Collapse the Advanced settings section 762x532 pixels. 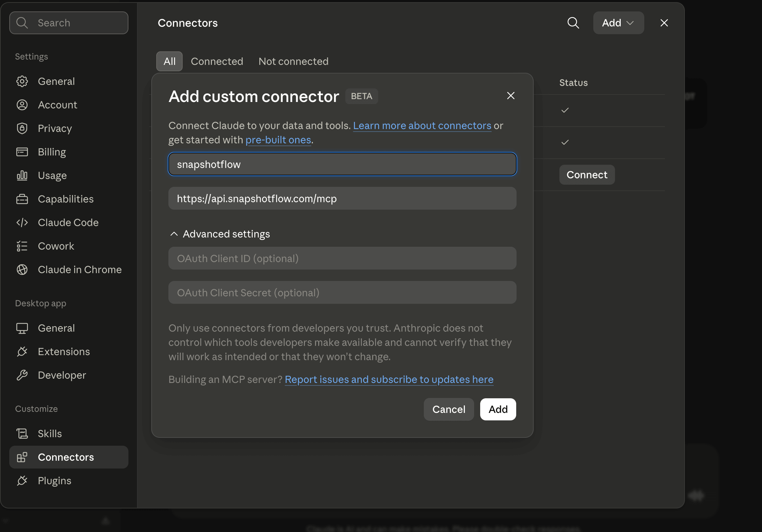(219, 234)
